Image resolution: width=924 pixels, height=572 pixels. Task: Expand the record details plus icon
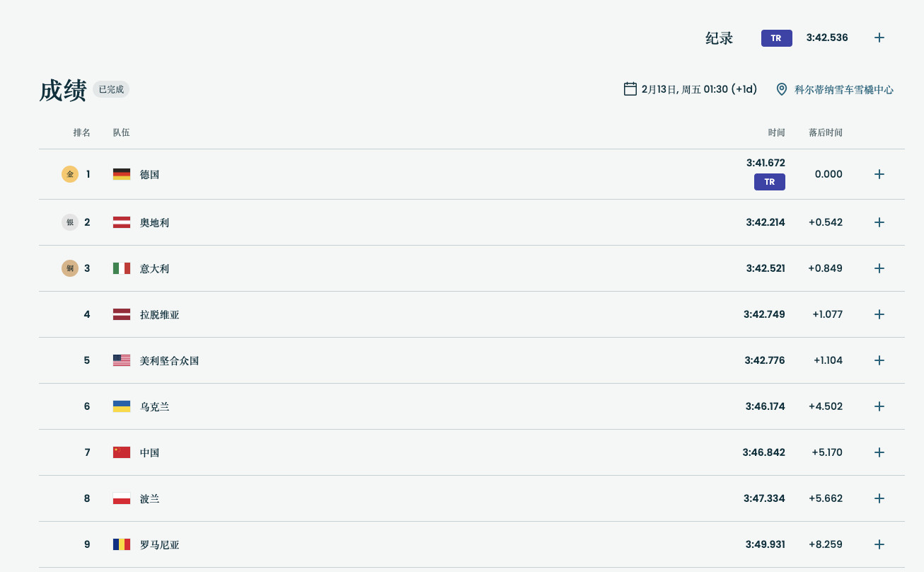(879, 38)
